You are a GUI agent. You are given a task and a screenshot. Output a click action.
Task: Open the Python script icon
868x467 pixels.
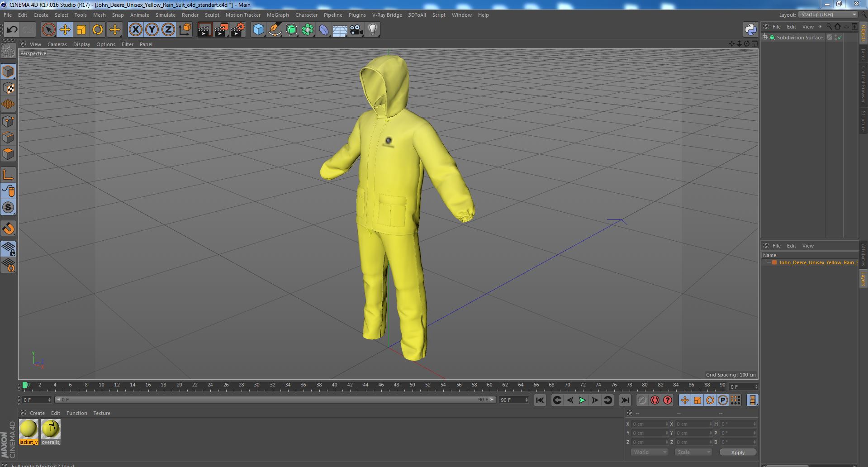750,30
